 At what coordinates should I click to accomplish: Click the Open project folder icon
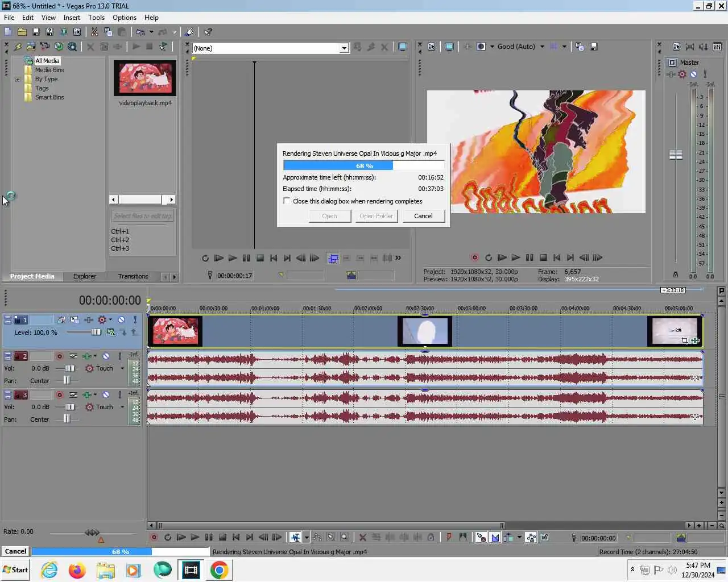point(22,32)
